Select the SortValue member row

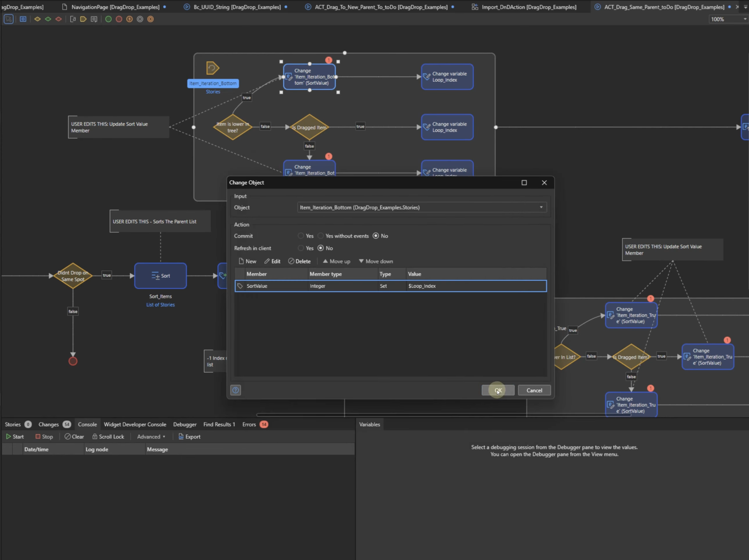[x=390, y=286]
